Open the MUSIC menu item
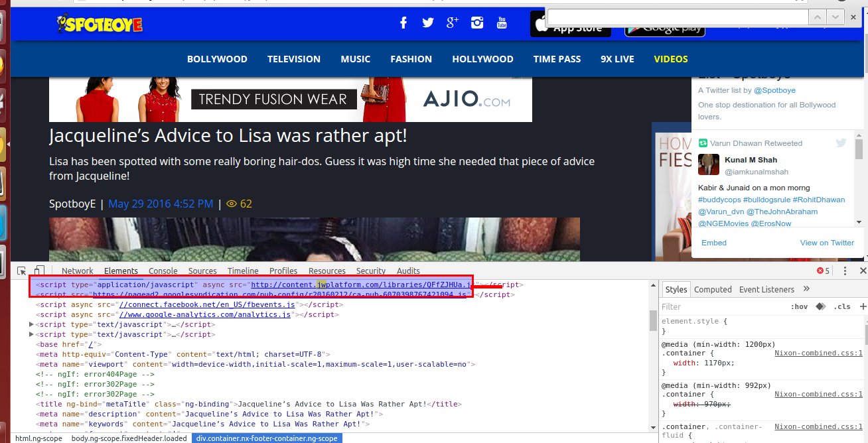This screenshot has height=443, width=868. click(x=356, y=59)
